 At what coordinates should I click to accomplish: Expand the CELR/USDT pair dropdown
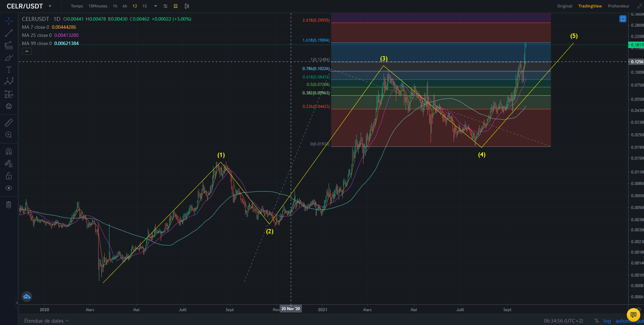coord(50,6)
